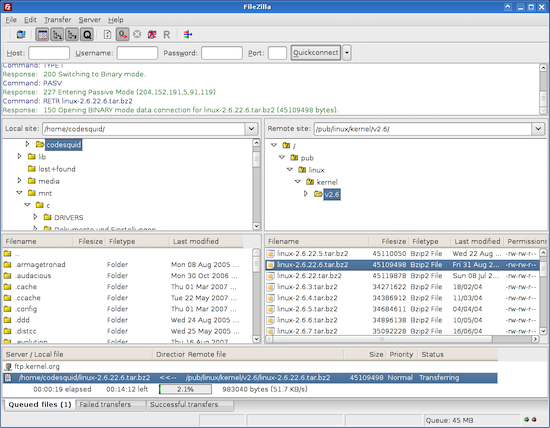The width and height of the screenshot is (550, 428).
Task: Collapse the mnt folder in local tree
Action: [20, 193]
